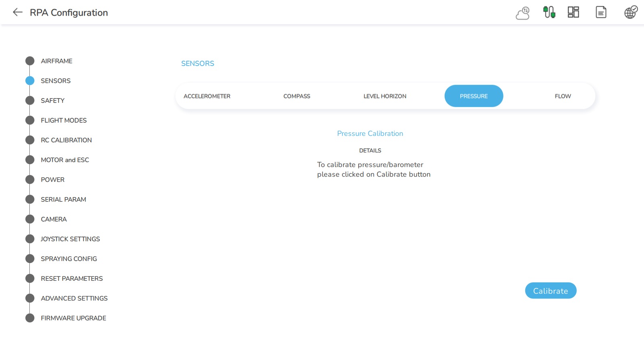The width and height of the screenshot is (644, 362).
Task: Open the Flight Modes section
Action: (x=64, y=120)
